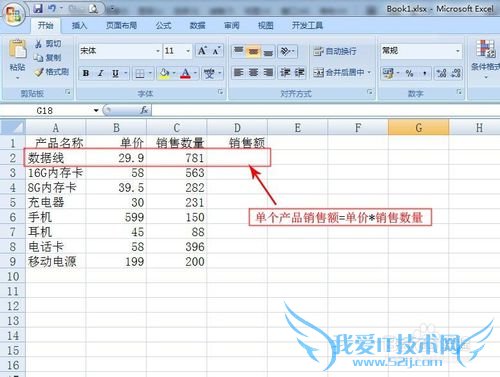Open print preview from quick access toolbar
The width and height of the screenshot is (500, 377).
tap(93, 9)
